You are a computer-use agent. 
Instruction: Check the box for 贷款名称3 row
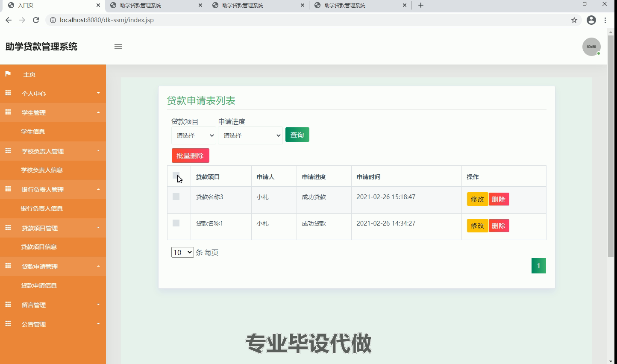pyautogui.click(x=176, y=197)
